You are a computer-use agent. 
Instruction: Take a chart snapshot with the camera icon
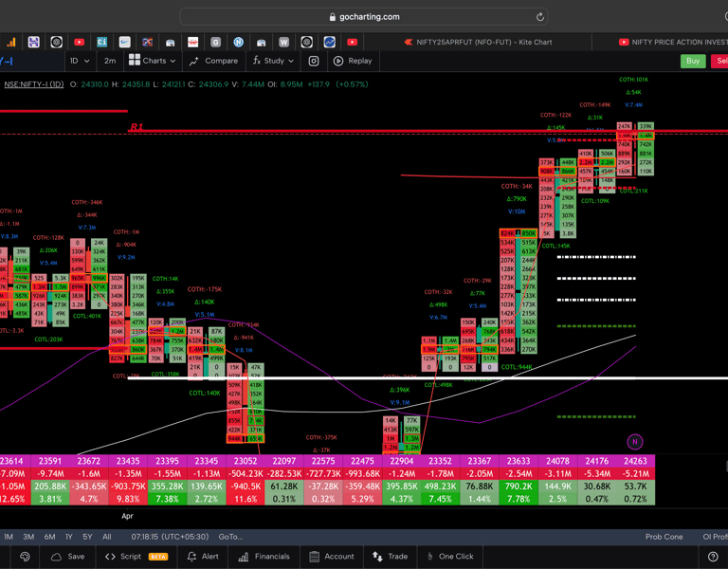coord(314,61)
